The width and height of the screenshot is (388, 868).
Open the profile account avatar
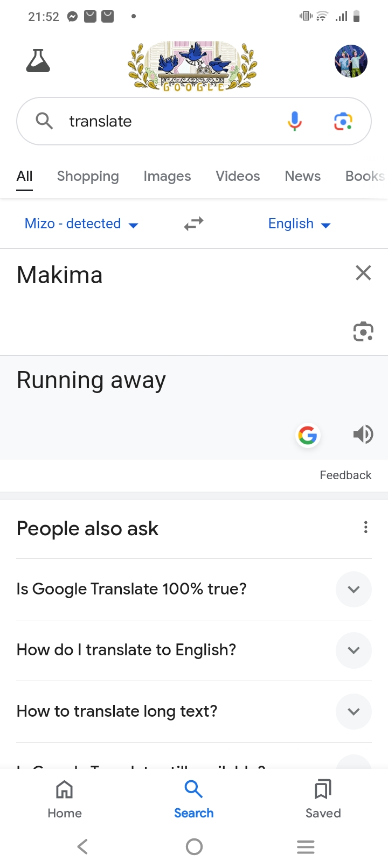click(351, 61)
